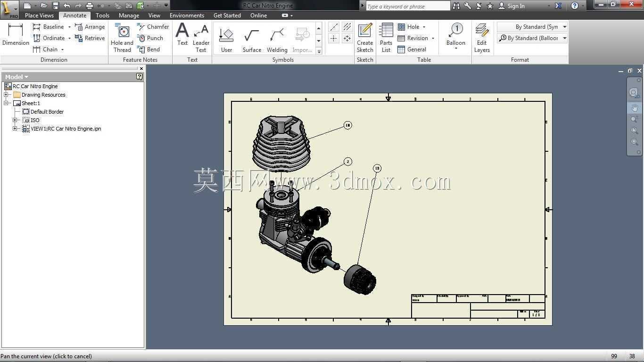The width and height of the screenshot is (644, 362).
Task: Select the Leader Text tool
Action: (x=201, y=38)
